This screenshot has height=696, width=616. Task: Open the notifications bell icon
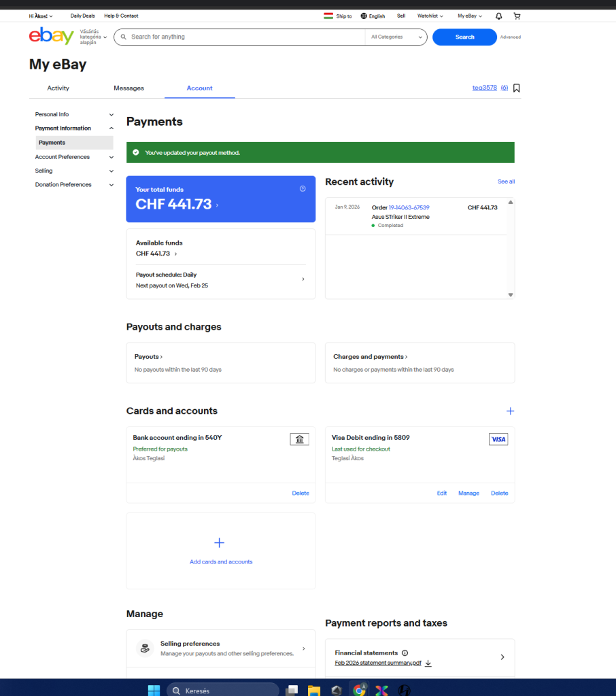tap(499, 16)
